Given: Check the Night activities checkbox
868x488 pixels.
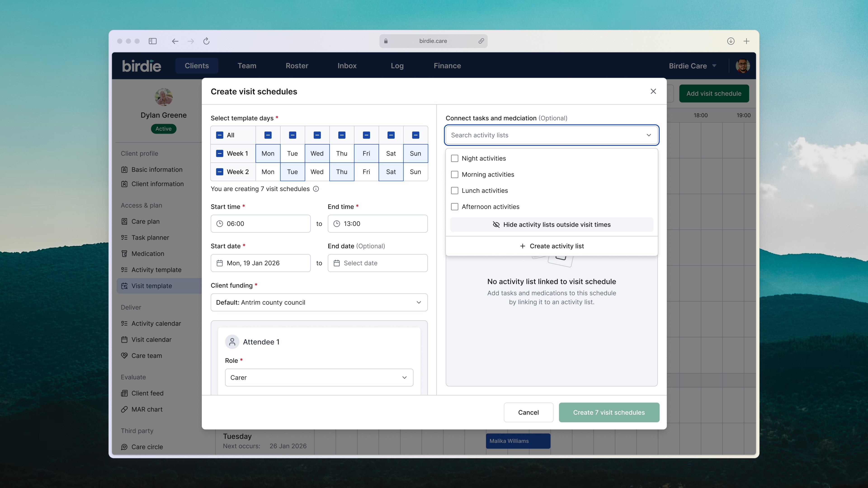Looking at the screenshot, I should click(455, 158).
